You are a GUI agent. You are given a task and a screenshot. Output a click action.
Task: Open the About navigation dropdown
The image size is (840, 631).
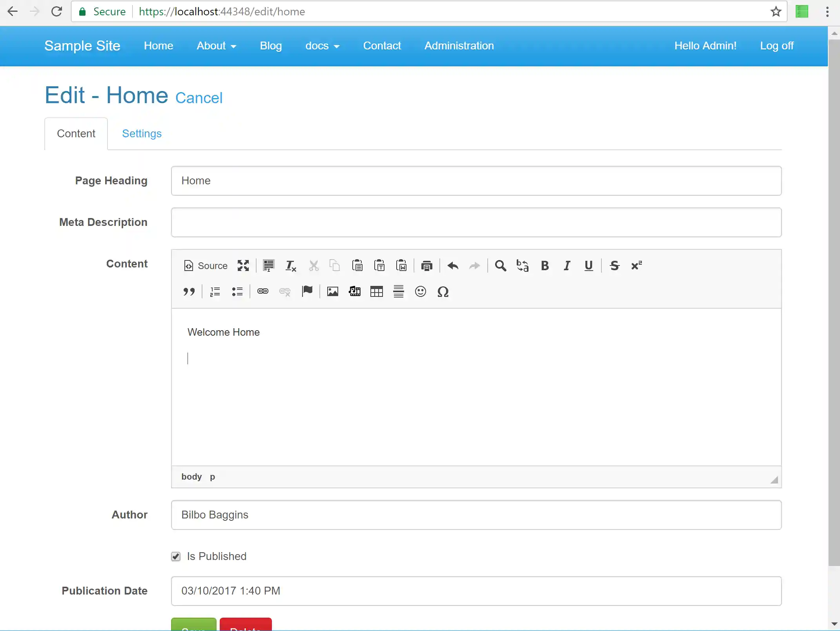[x=217, y=46]
